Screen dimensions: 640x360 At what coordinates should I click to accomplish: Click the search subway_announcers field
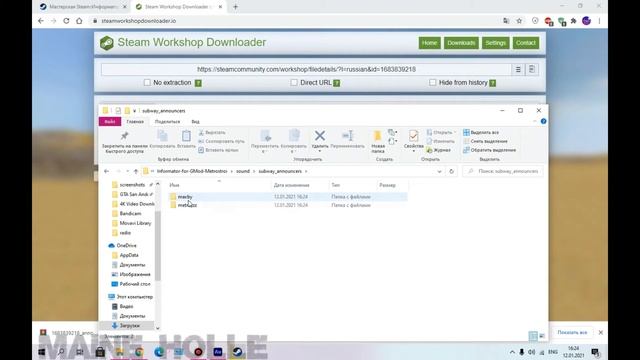pyautogui.click(x=503, y=171)
